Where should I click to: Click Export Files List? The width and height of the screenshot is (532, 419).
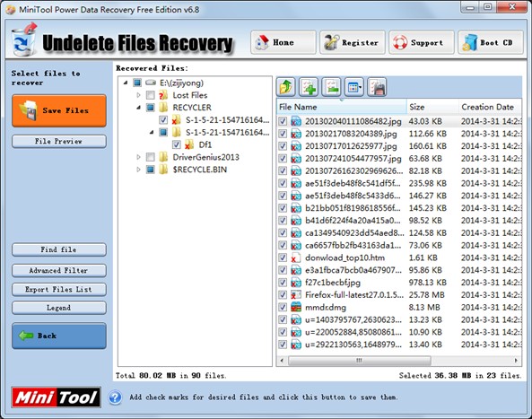[59, 290]
